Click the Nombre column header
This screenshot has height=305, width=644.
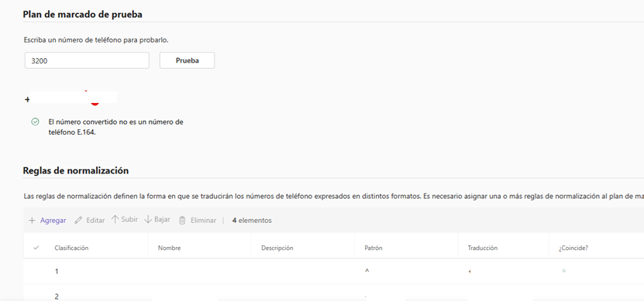169,248
